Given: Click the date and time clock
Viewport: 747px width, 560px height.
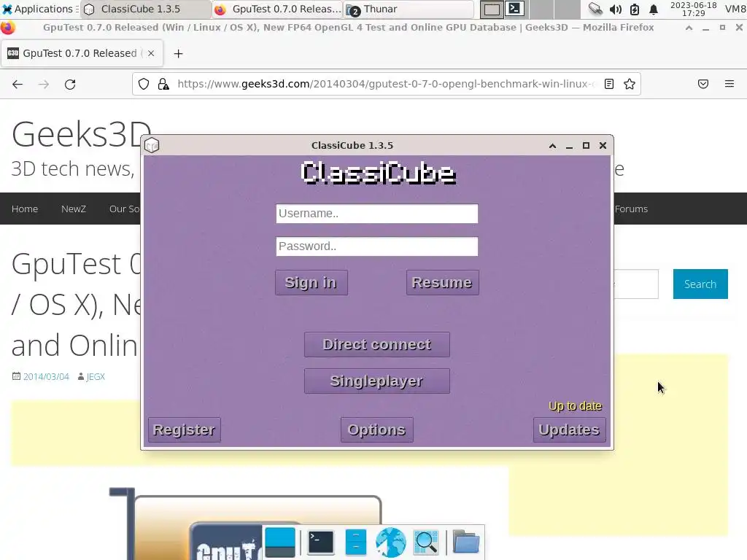Looking at the screenshot, I should point(694,9).
